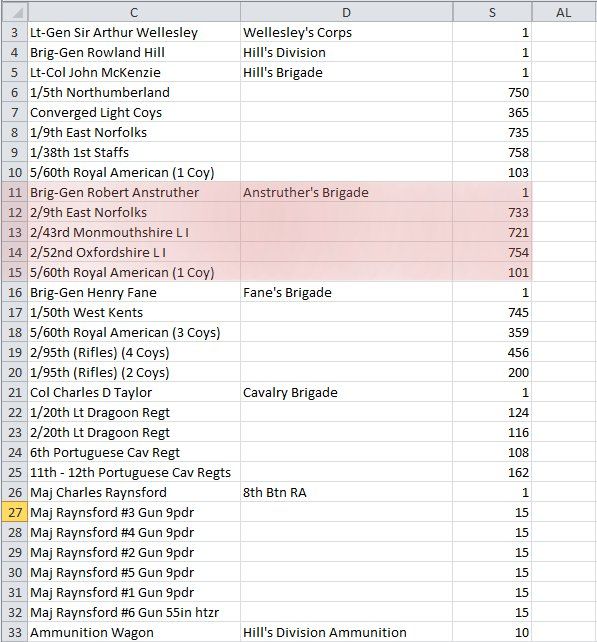Image resolution: width=597 pixels, height=642 pixels.
Task: Click the Lt-Gen Sir Arthur Wellesley cell
Action: point(134,33)
